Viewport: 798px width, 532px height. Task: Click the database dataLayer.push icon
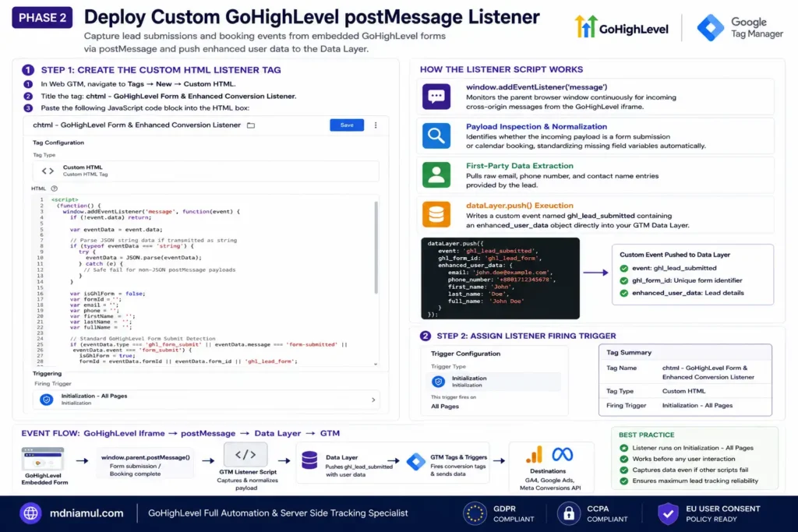(436, 214)
